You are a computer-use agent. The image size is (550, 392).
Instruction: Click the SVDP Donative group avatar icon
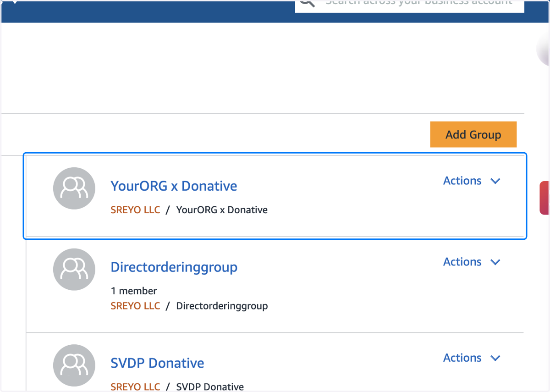pyautogui.click(x=74, y=365)
